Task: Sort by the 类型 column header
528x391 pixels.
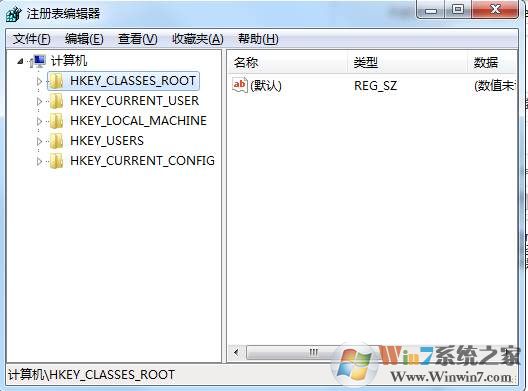Action: pyautogui.click(x=407, y=62)
